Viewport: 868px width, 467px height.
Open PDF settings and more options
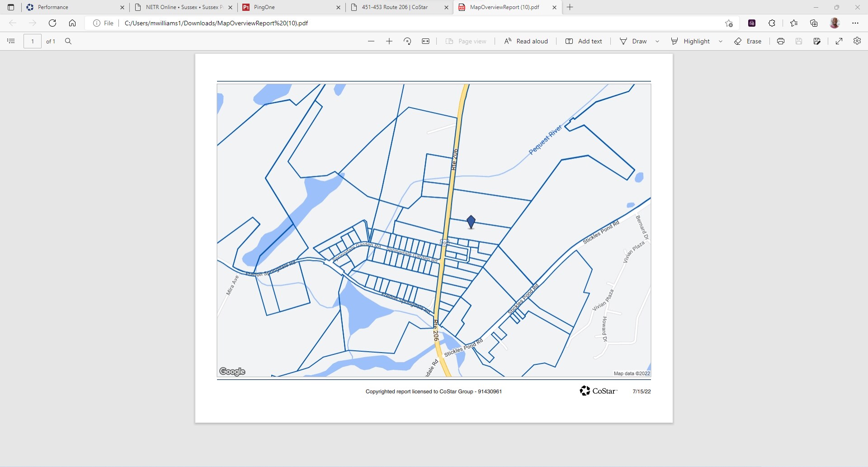tap(857, 41)
